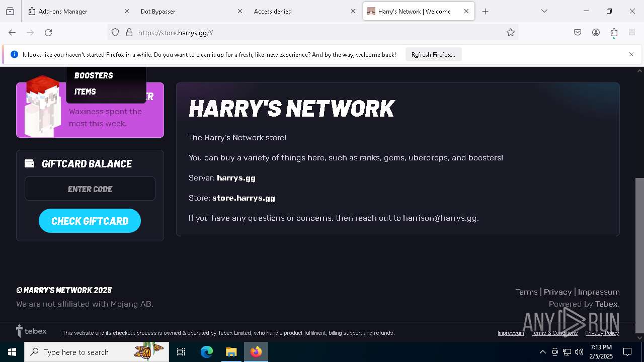Click the giftcard Enter Code field
Screen dimensions: 644x362
(90, 189)
